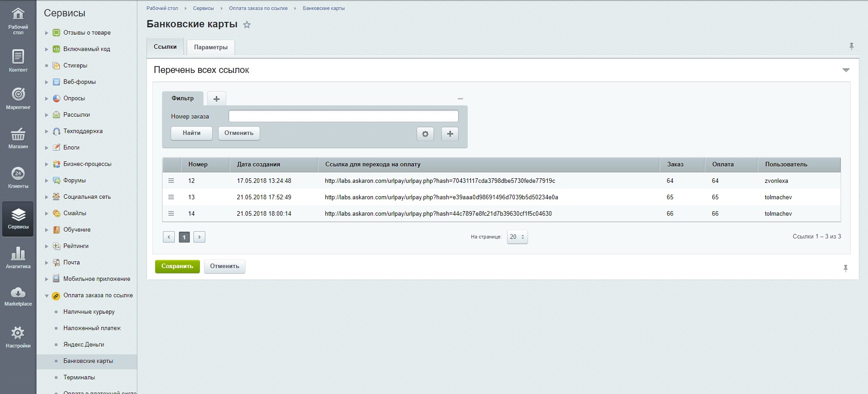The height and width of the screenshot is (394, 868).
Task: Sort by Пользователь column header
Action: tap(799, 165)
